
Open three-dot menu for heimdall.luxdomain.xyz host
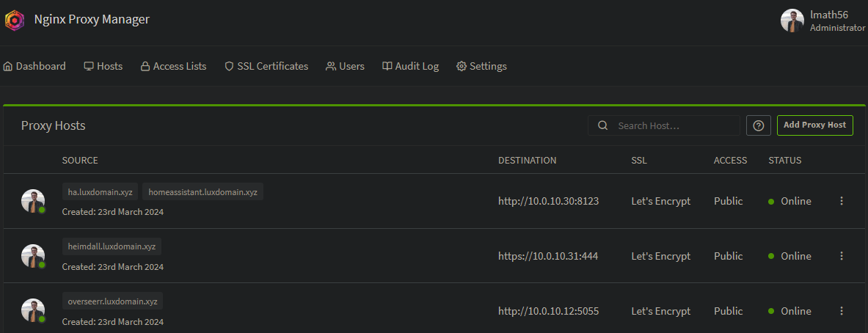(842, 256)
